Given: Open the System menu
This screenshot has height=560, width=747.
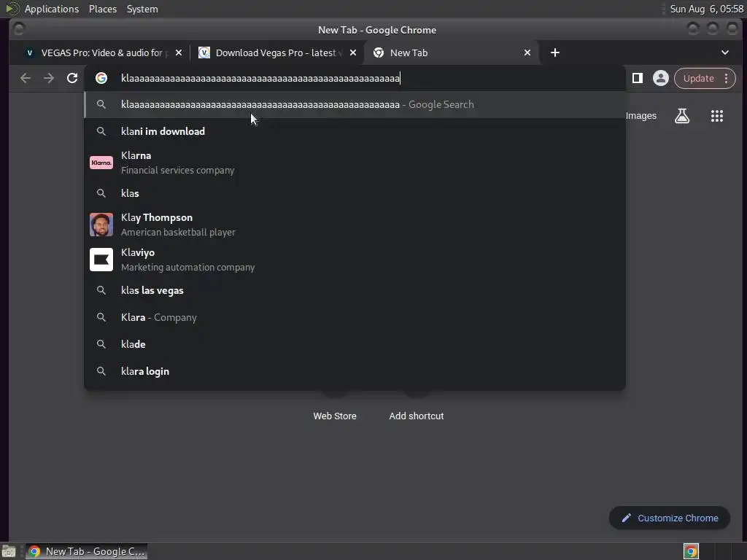Looking at the screenshot, I should 142,9.
